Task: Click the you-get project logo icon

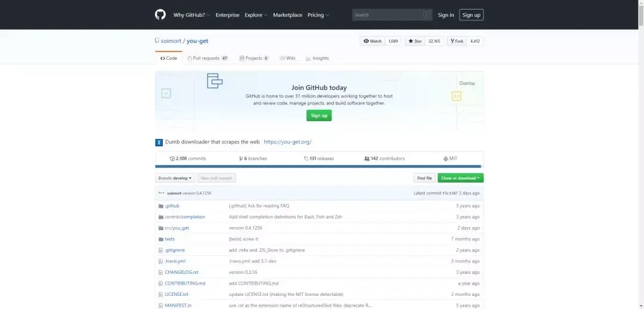Action: [x=159, y=143]
